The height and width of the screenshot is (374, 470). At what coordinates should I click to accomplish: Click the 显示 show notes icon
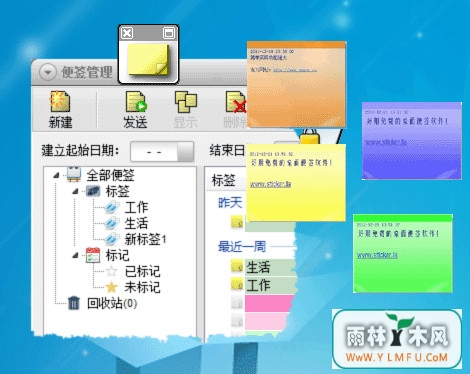coord(186,101)
